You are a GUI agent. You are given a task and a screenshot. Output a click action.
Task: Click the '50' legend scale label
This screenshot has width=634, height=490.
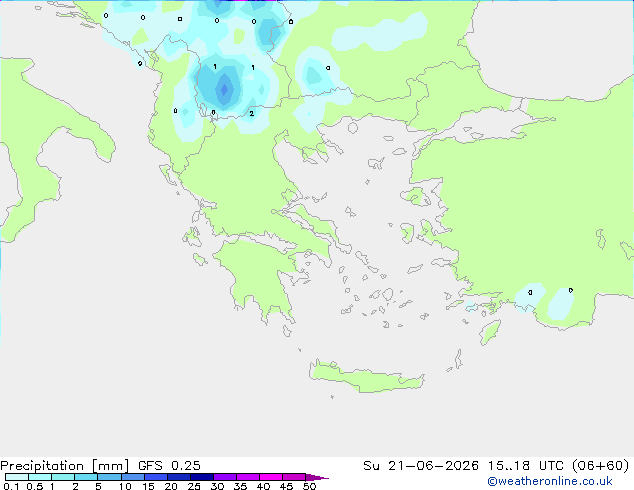tap(309, 486)
